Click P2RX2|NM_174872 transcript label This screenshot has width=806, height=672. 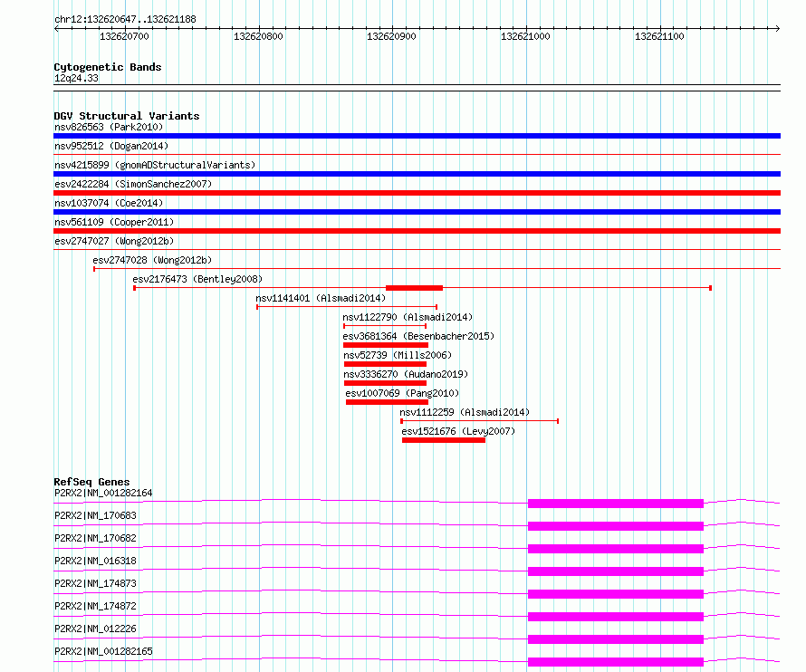tap(95, 606)
